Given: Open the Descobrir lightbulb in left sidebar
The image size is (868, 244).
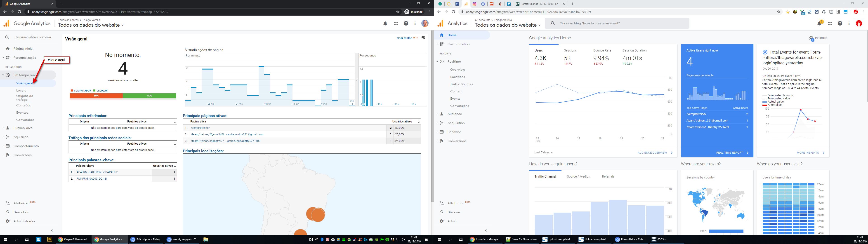Looking at the screenshot, I should tap(8, 212).
